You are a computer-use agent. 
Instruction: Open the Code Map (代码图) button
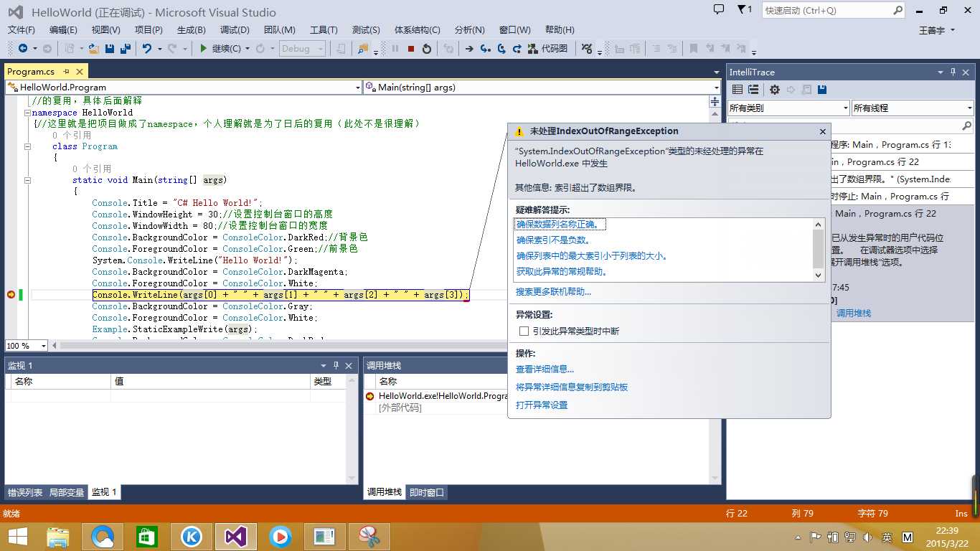(x=547, y=49)
